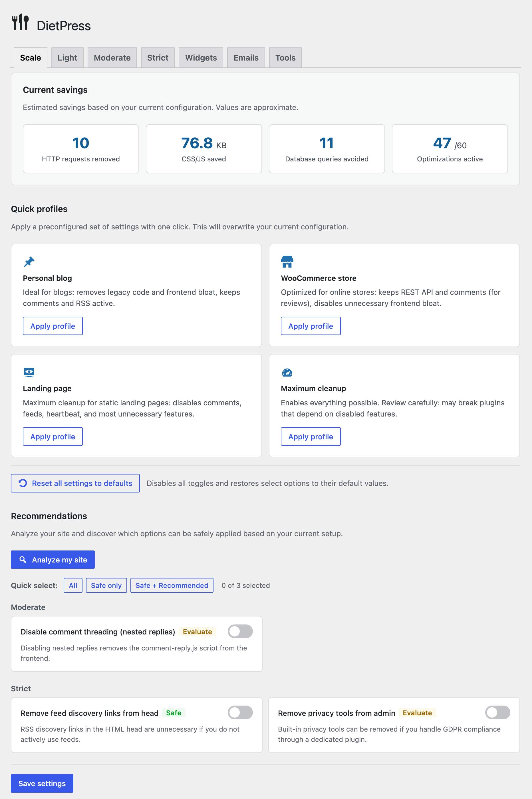The image size is (532, 799).
Task: Choose Safe only quick select
Action: [x=106, y=585]
